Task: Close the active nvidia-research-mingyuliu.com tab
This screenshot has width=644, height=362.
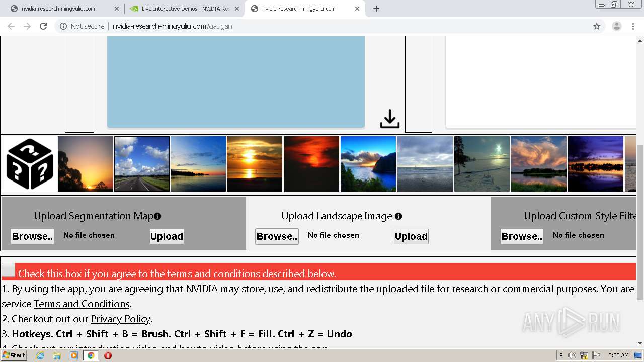Action: [x=357, y=9]
